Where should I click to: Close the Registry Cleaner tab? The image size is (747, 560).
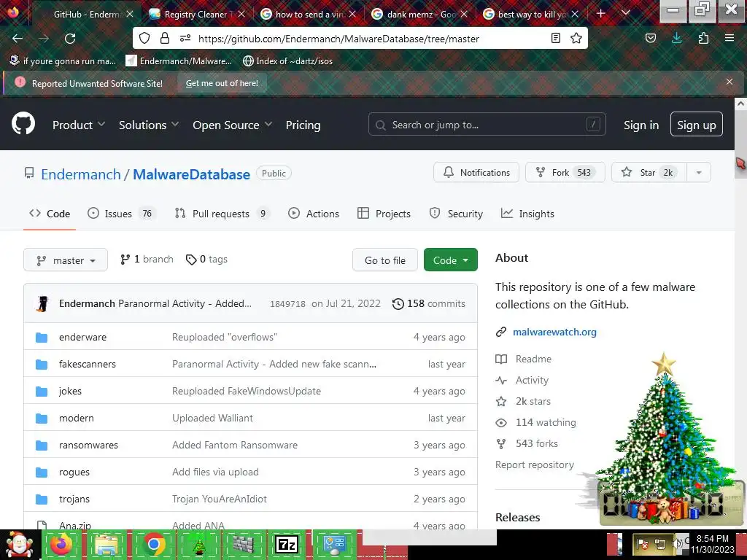point(241,15)
